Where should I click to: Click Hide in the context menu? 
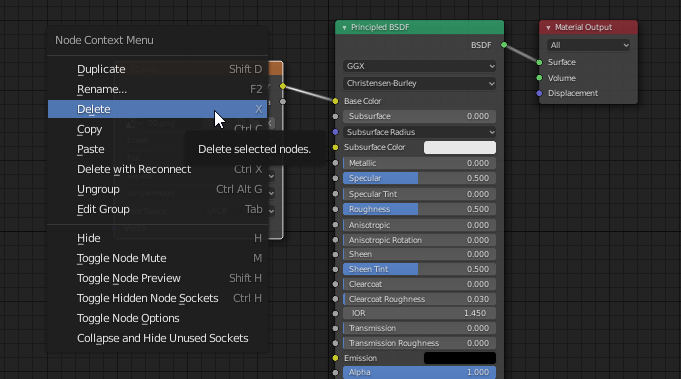157,238
